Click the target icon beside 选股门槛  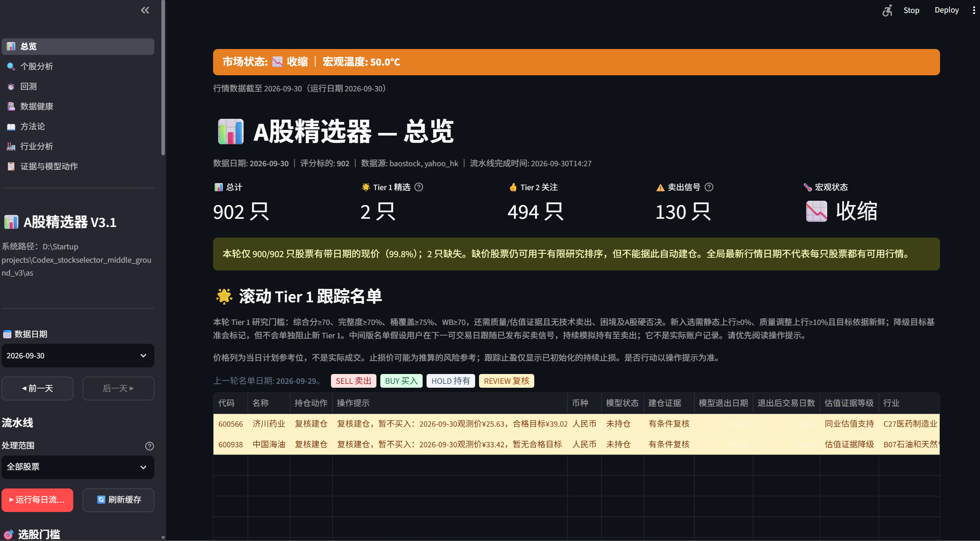pos(8,534)
